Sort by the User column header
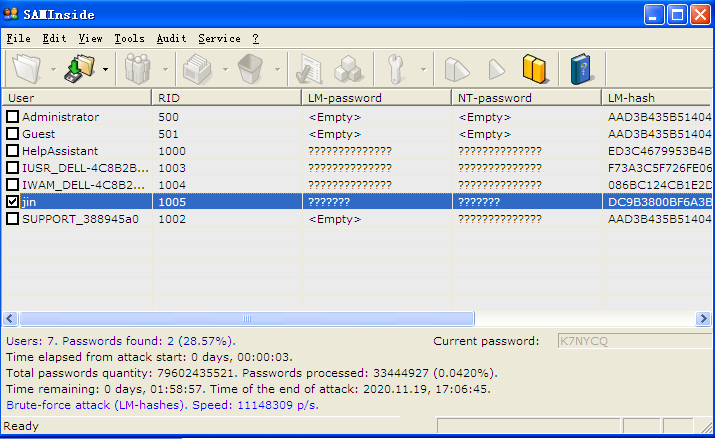This screenshot has width=715, height=439. point(77,98)
